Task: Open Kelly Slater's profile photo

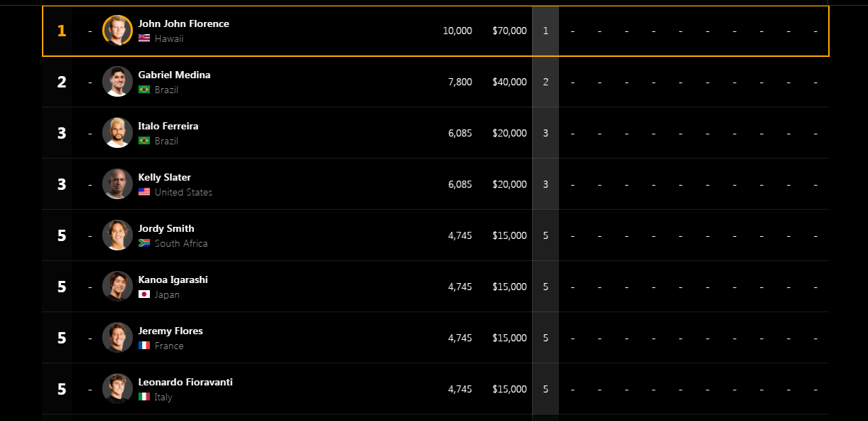Action: pos(117,184)
